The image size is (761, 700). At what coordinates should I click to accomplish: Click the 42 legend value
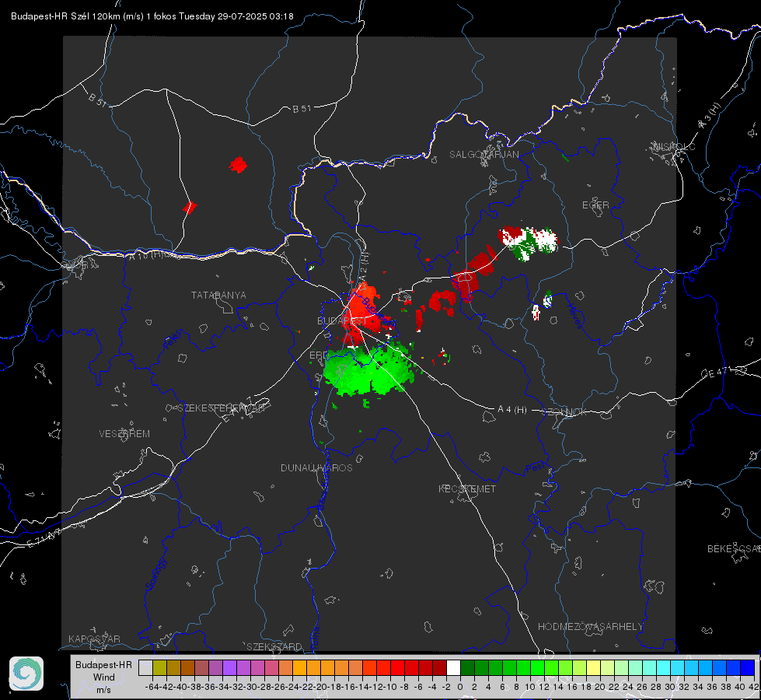pyautogui.click(x=754, y=687)
